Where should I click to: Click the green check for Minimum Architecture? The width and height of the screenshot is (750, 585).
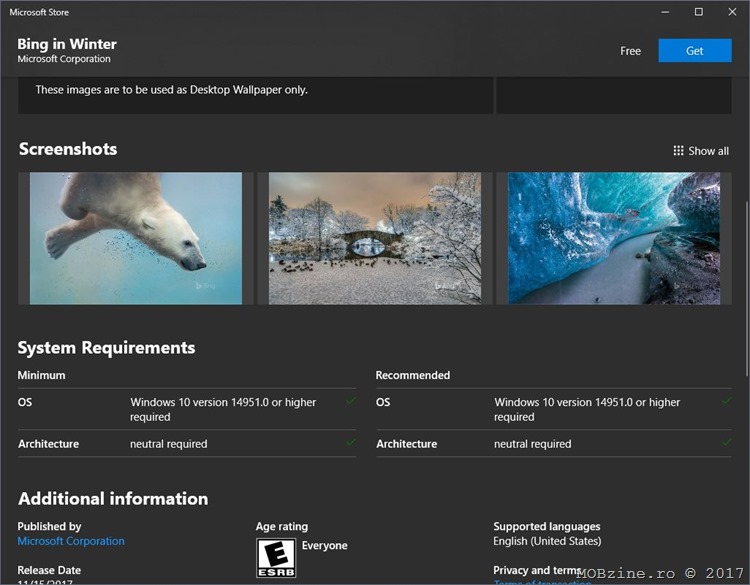click(x=351, y=442)
